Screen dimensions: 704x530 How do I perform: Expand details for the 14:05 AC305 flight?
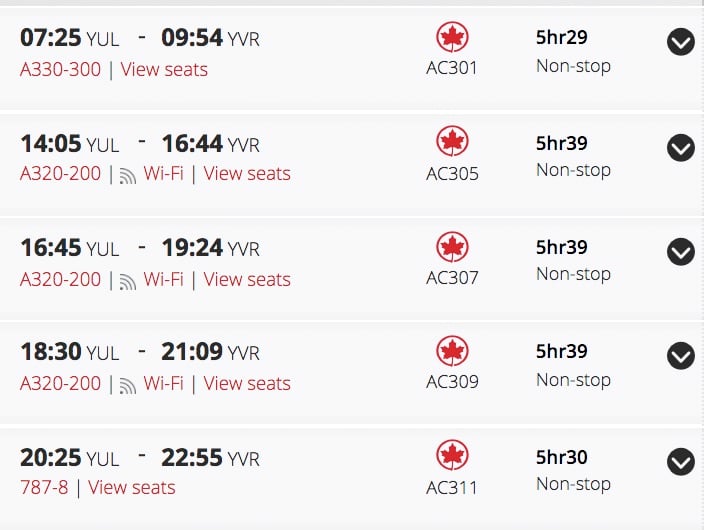(x=681, y=148)
